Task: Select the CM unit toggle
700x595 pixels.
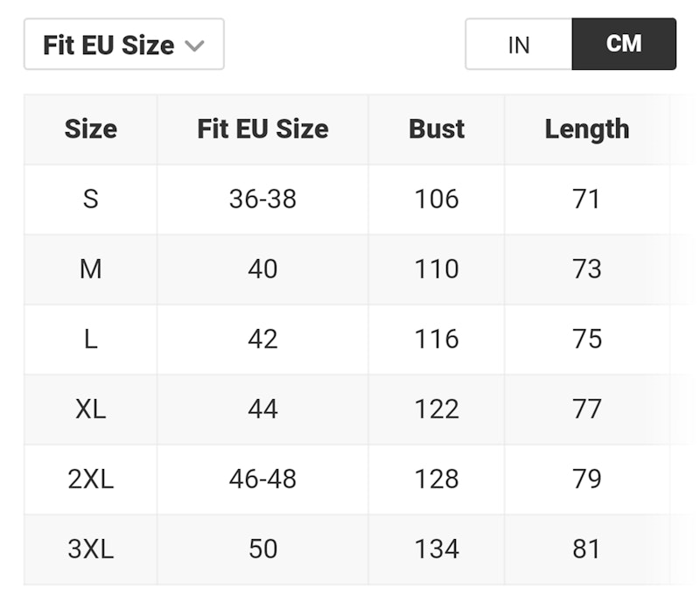Action: coord(624,45)
